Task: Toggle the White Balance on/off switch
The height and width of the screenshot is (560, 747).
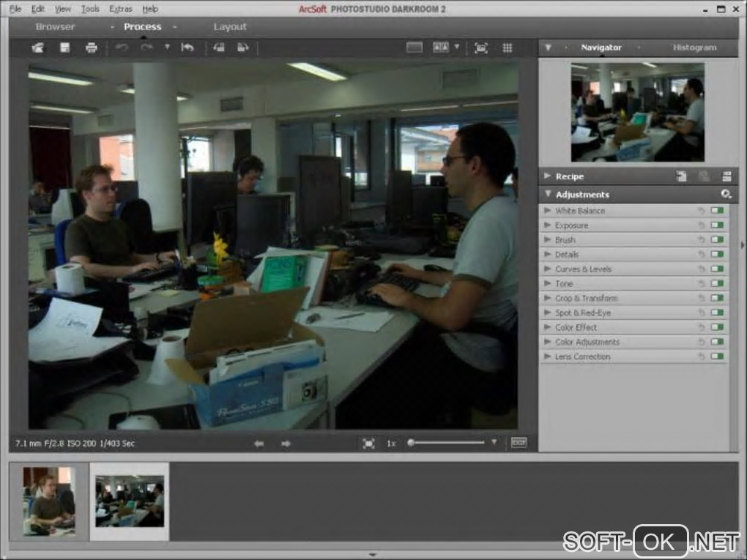Action: pos(717,211)
